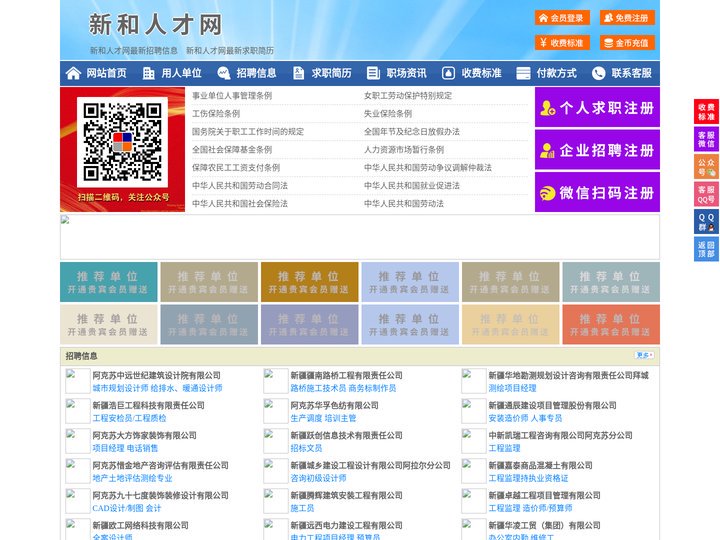
Task: Click the blue QQ群 floating sidebar icon
Action: point(706,222)
